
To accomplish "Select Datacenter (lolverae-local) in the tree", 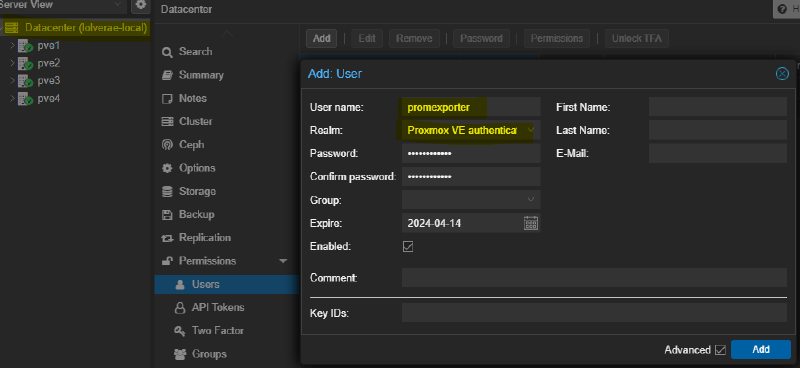I will 86,28.
